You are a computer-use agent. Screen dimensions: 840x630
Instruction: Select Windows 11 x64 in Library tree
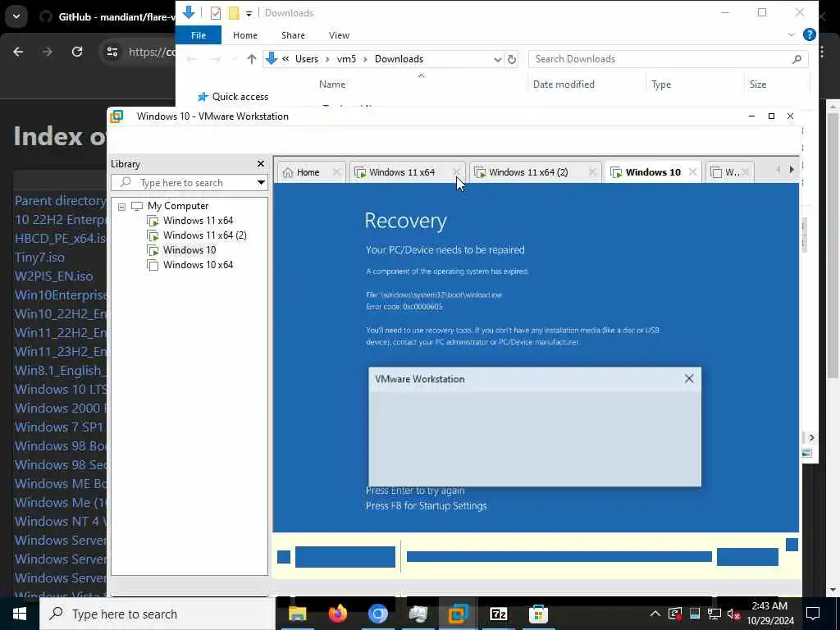(x=198, y=220)
